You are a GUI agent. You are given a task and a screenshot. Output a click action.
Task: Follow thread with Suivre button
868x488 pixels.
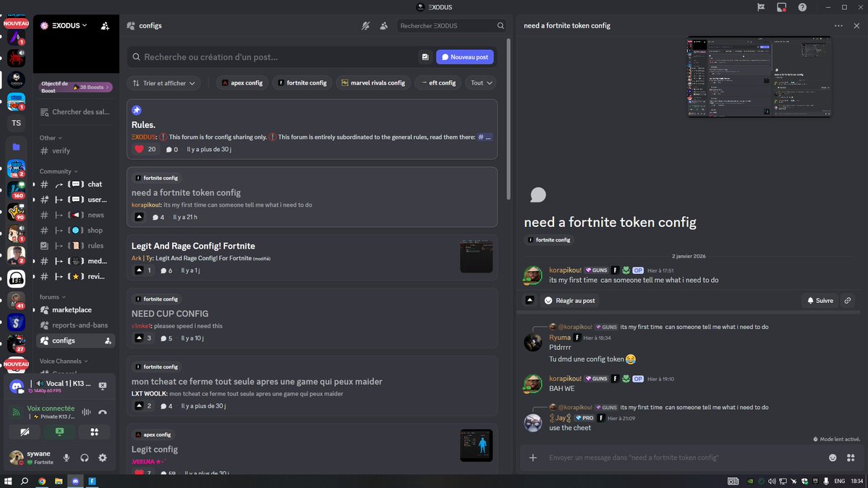tap(820, 300)
